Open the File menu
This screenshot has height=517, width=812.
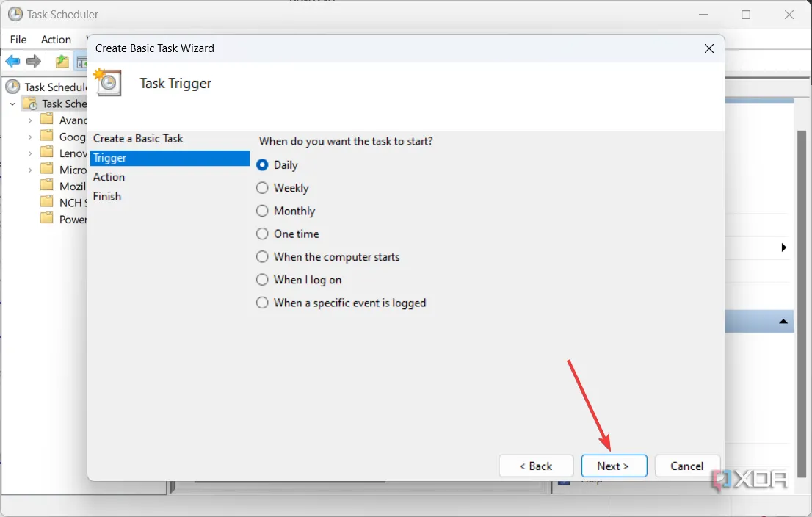18,40
